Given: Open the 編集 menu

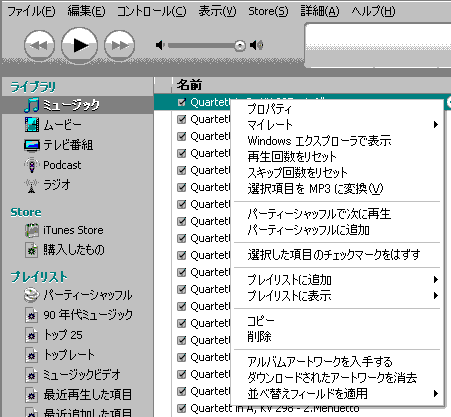Looking at the screenshot, I should pos(86,11).
